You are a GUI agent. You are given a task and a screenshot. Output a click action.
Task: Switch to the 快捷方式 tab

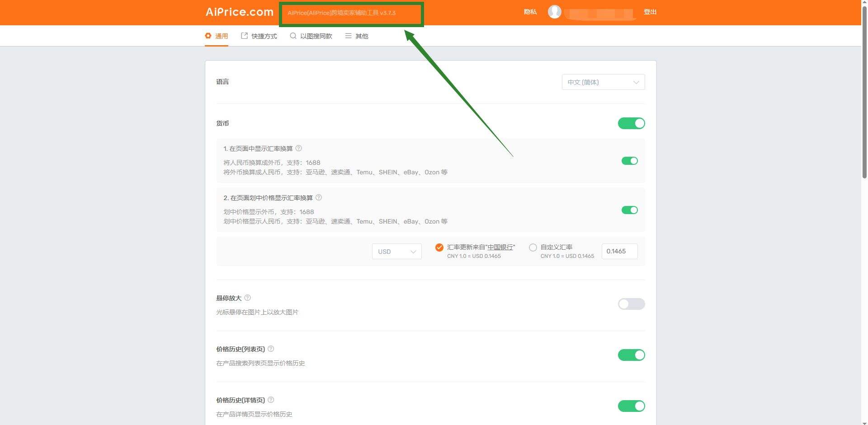point(259,36)
